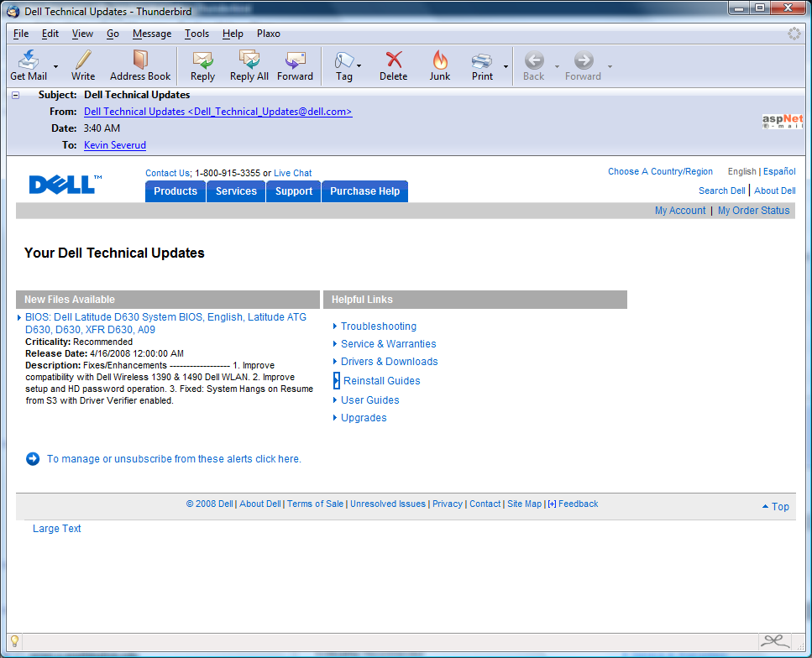Click the Back navigation arrow

[x=534, y=60]
